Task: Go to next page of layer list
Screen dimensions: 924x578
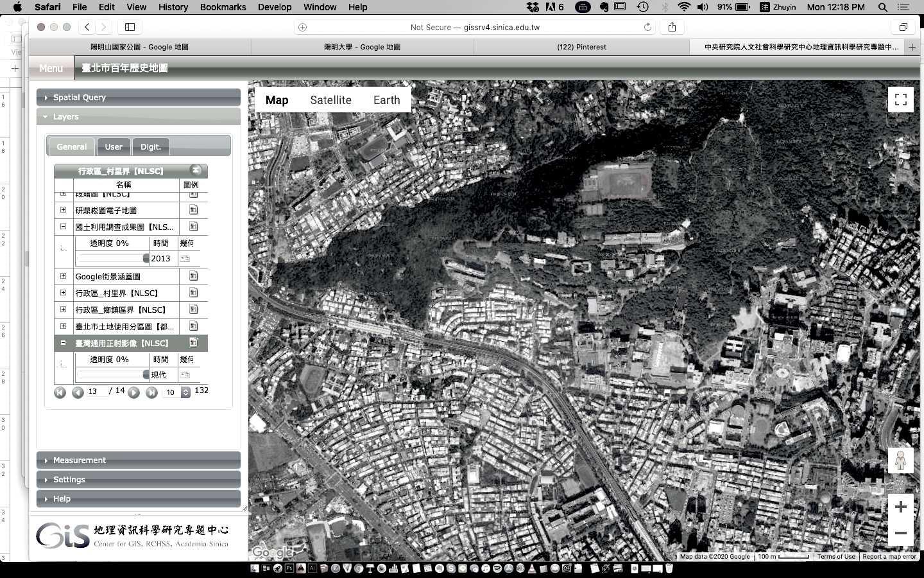Action: tap(133, 392)
